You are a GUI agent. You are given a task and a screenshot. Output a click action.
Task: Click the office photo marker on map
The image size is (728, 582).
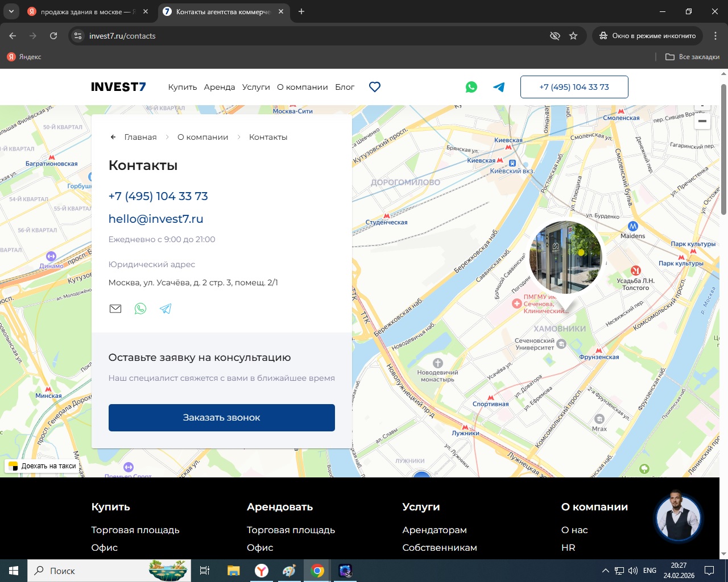point(565,257)
